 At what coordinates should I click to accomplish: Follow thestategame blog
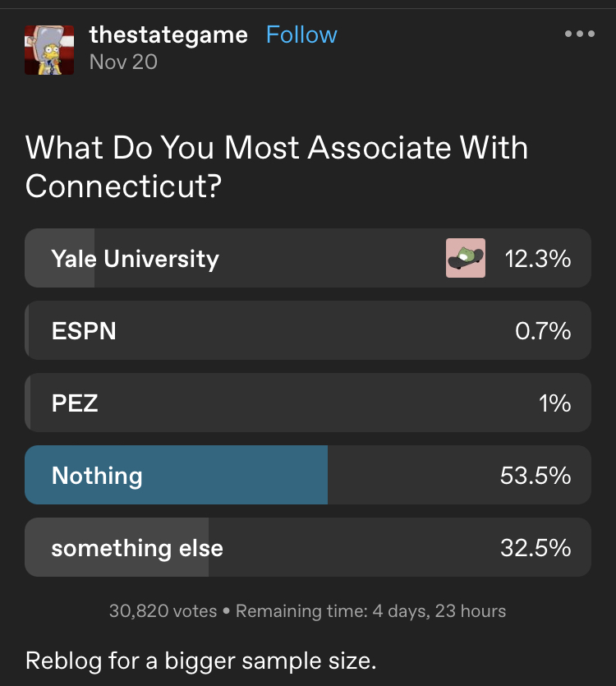pyautogui.click(x=301, y=35)
